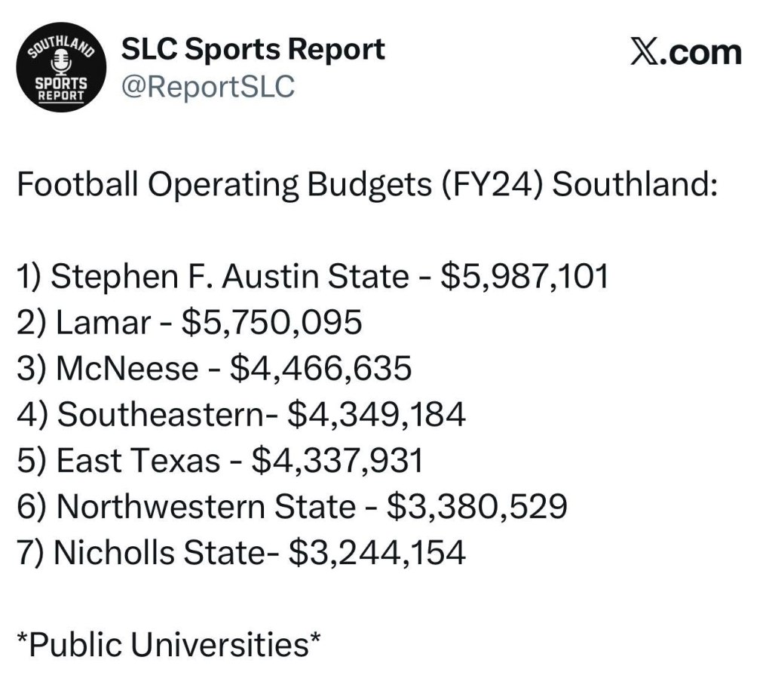772x700 pixels.
Task: Open the @ReportSLC handle link
Action: (x=208, y=86)
